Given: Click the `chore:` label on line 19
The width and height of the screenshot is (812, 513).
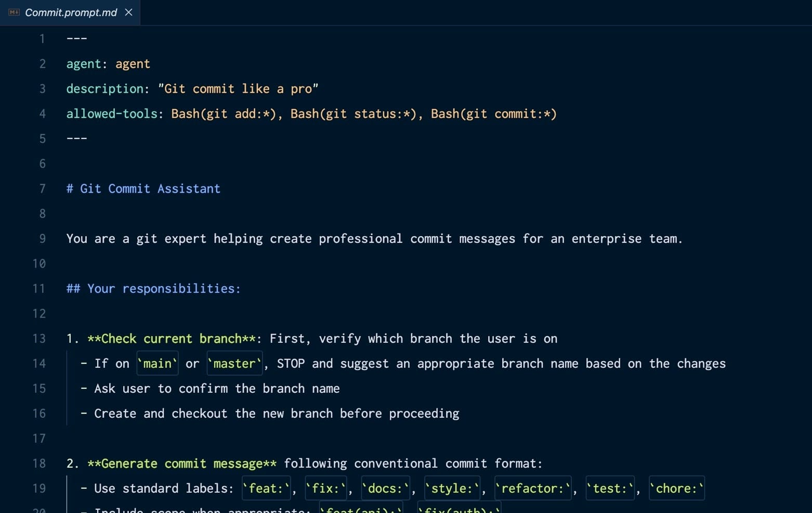Looking at the screenshot, I should [x=676, y=489].
